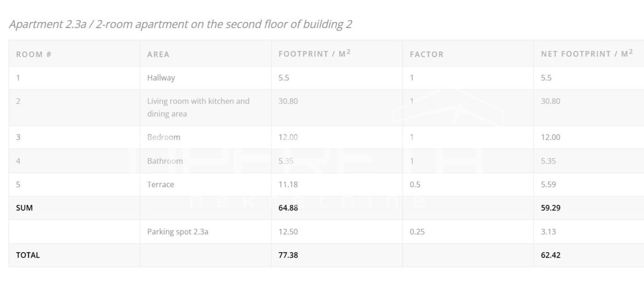The image size is (644, 292).
Task: Select the 62.42 total net footprint value
Action: 551,255
